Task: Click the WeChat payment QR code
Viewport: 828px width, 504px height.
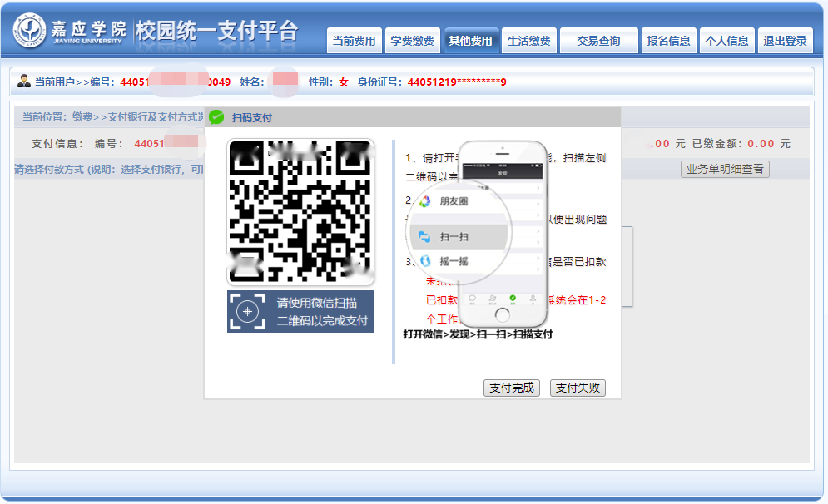Action: coord(300,212)
